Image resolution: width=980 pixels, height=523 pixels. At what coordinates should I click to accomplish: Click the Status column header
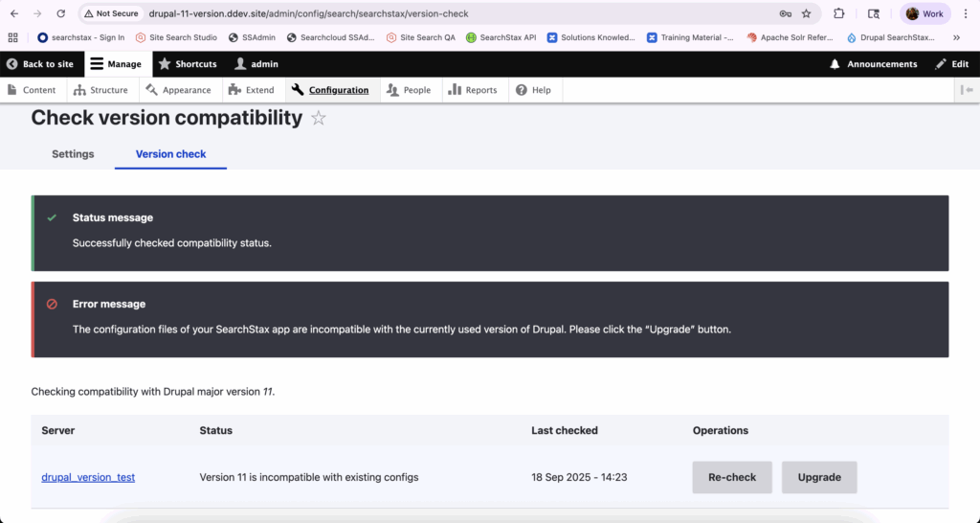(215, 430)
